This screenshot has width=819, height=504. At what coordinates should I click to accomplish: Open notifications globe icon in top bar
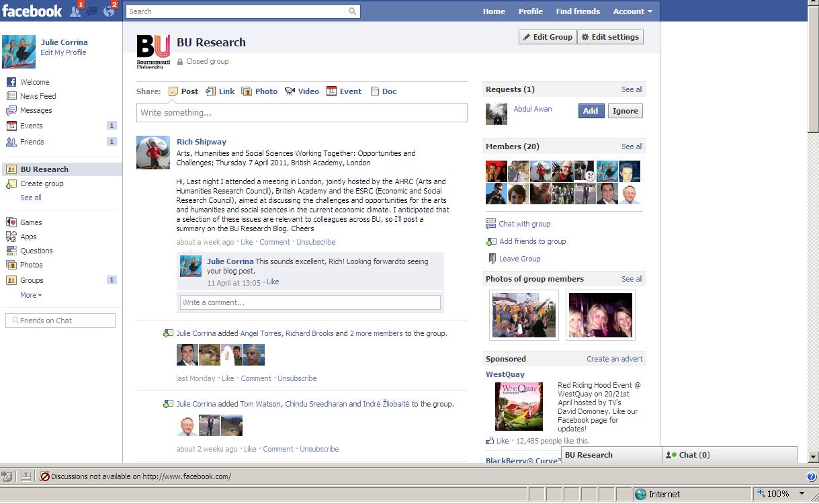pos(109,10)
